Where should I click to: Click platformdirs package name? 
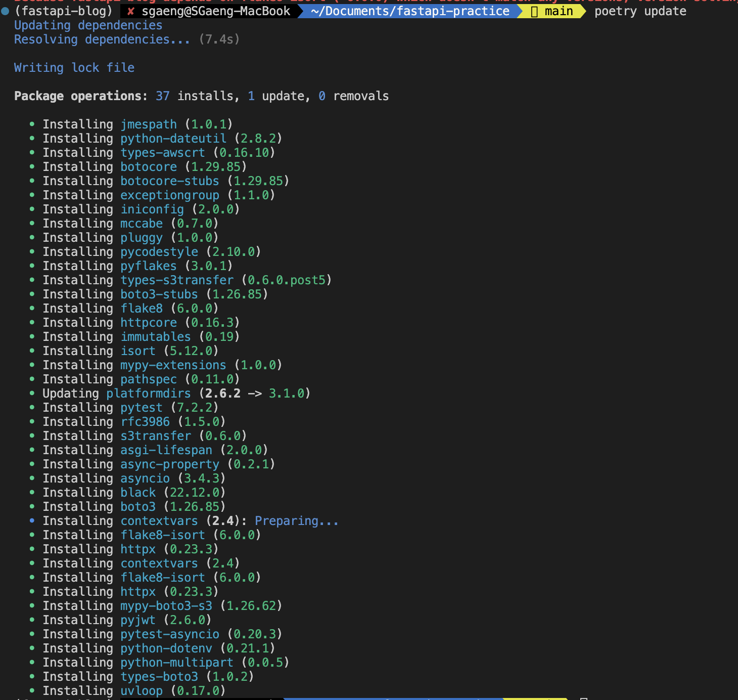click(149, 393)
